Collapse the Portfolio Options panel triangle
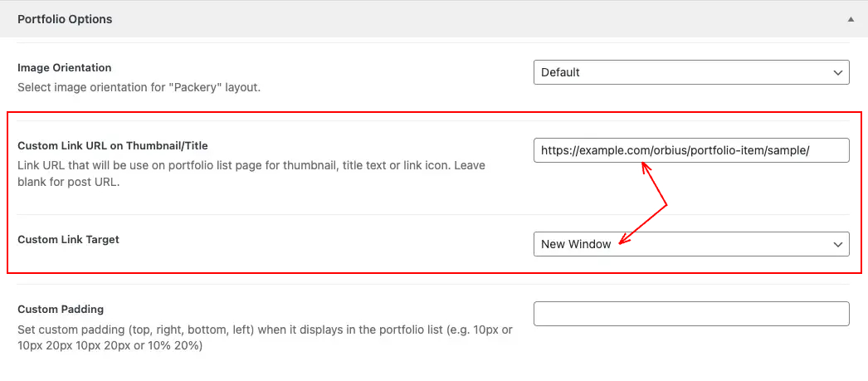The height and width of the screenshot is (381, 868). (851, 19)
